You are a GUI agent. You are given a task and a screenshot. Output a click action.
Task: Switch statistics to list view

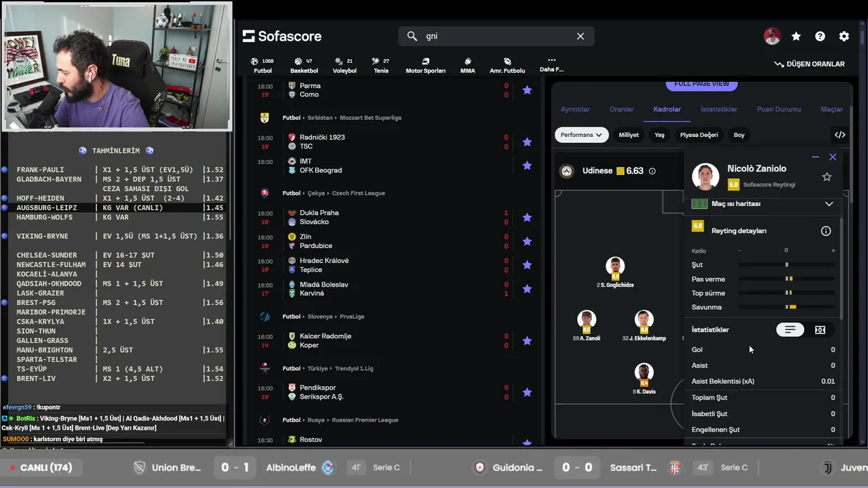[790, 329]
